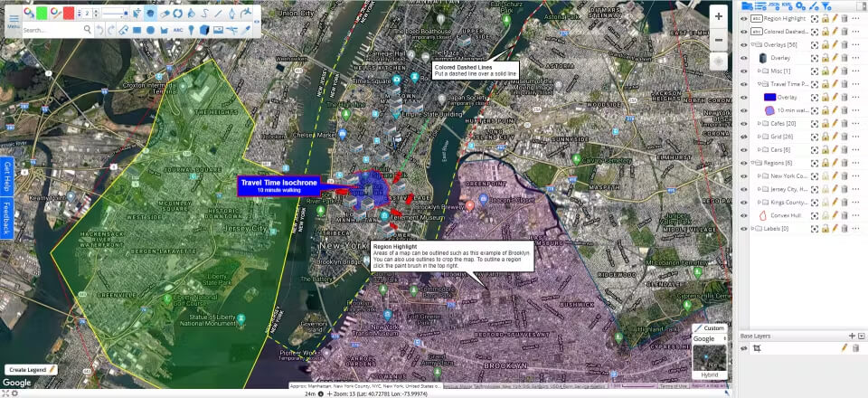
Task: Collapse the Travel Time folder
Action: [x=759, y=84]
